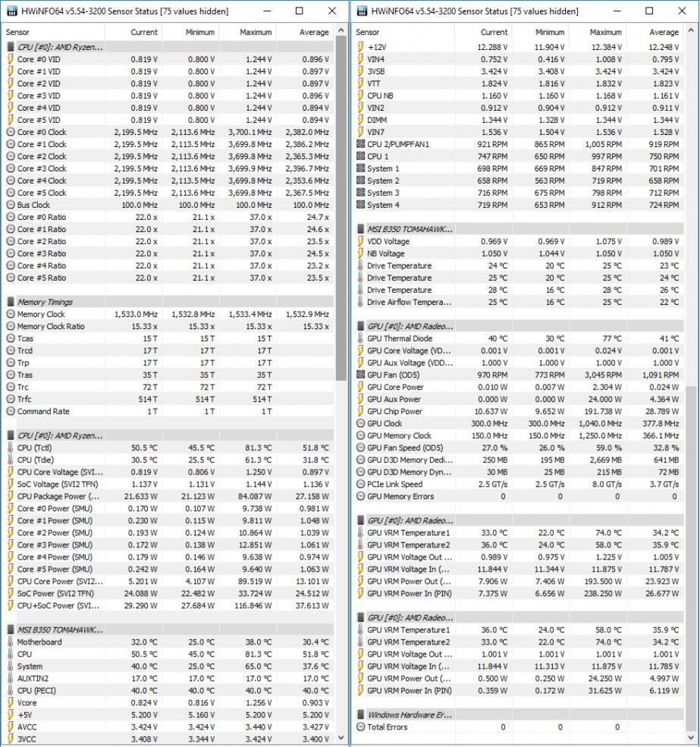Image resolution: width=700 pixels, height=747 pixels.
Task: Click the Sensor column header in right window
Action: pos(367,32)
